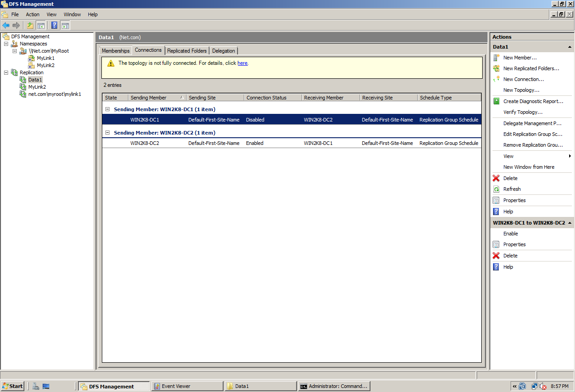Click Edit Replication Group Schedule action
575x392 pixels.
point(533,134)
